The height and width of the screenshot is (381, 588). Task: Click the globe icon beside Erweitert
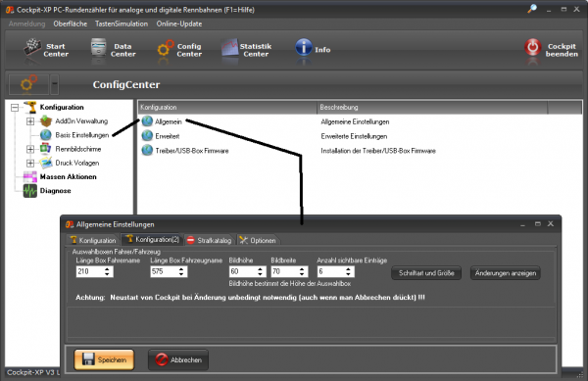pyautogui.click(x=147, y=135)
